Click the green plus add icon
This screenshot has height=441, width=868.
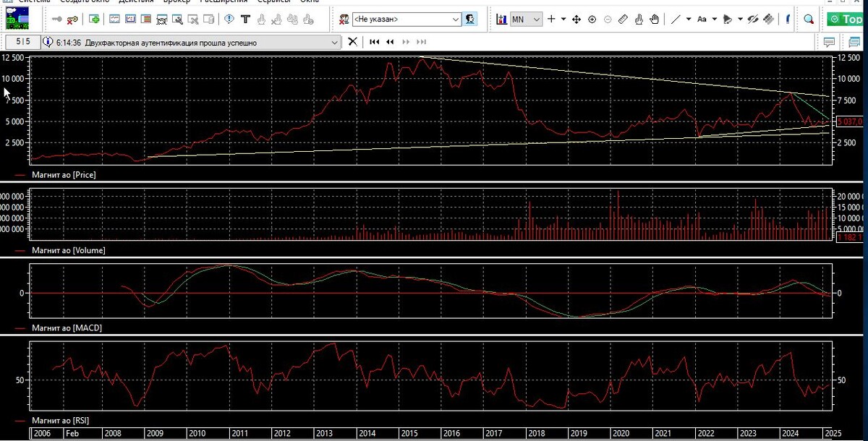(94, 20)
